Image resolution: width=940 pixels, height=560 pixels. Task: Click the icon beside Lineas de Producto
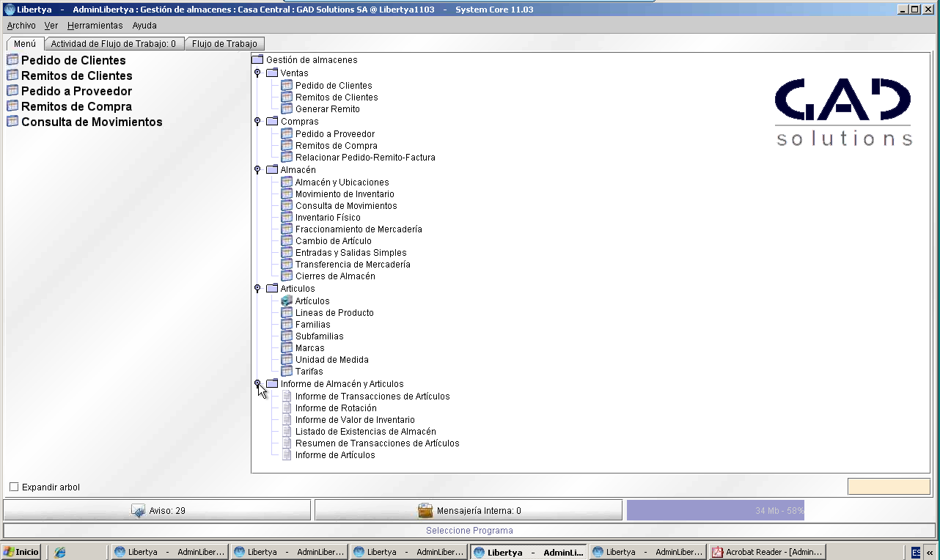point(287,313)
